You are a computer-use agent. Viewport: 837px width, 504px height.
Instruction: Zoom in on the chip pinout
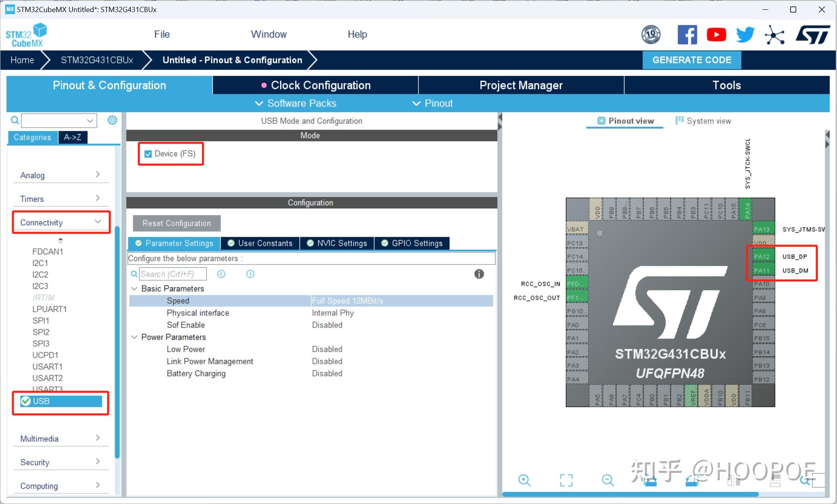(524, 480)
